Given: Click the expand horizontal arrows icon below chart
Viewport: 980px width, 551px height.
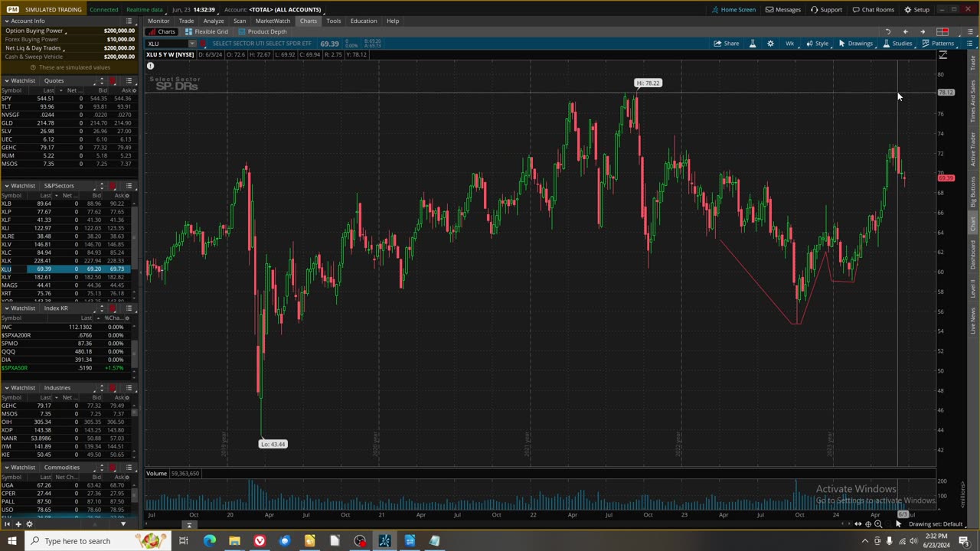Looking at the screenshot, I should click(x=858, y=524).
